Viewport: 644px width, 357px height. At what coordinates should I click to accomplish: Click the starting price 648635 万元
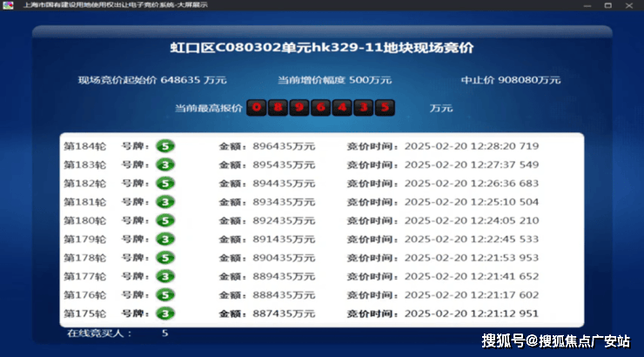(193, 80)
